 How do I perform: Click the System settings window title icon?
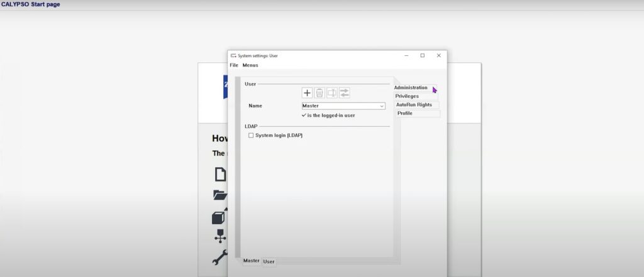233,56
